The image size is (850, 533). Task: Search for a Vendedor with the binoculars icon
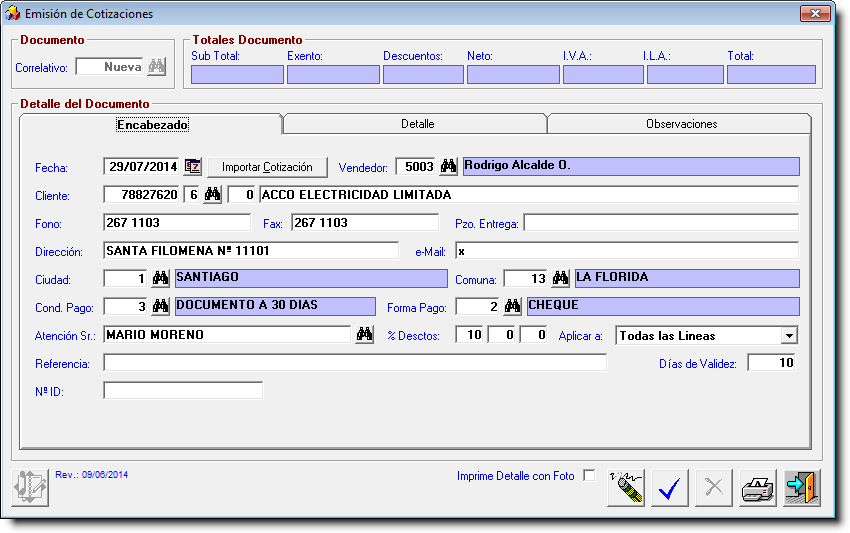pyautogui.click(x=448, y=166)
